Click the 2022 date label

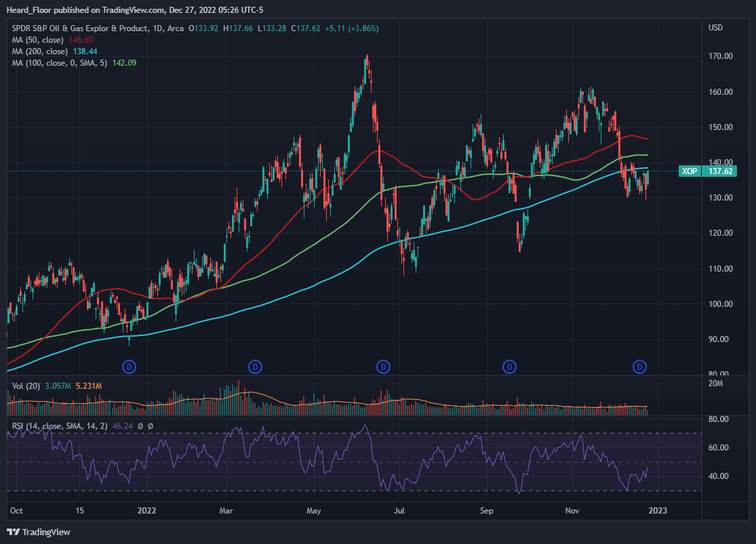coord(146,511)
